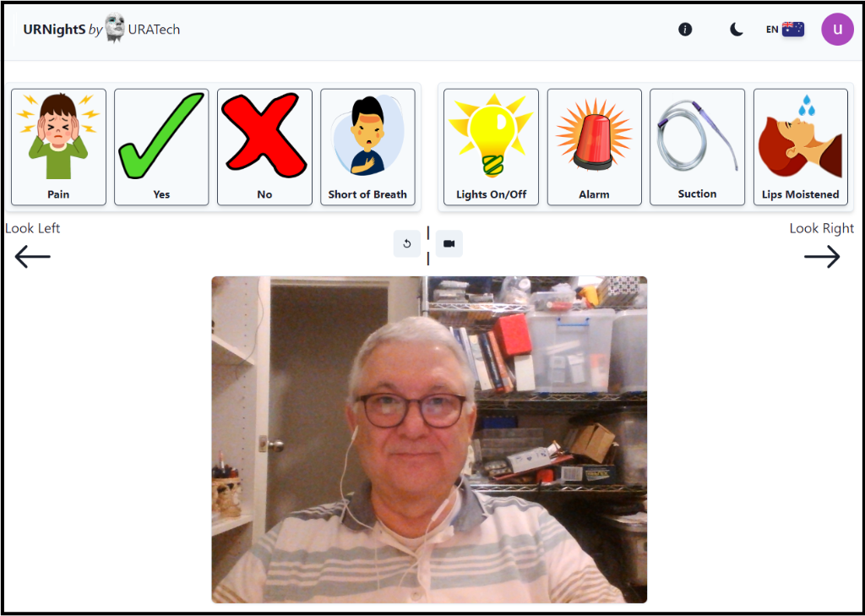
Task: Activate the Lights On/Off bulb tile
Action: pos(491,147)
